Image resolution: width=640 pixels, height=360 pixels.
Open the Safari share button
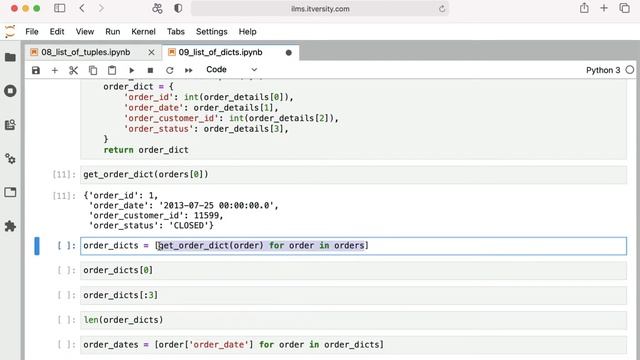(x=584, y=8)
